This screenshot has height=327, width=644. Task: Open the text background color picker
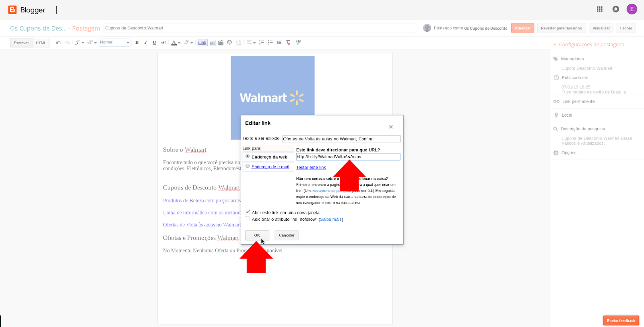188,43
